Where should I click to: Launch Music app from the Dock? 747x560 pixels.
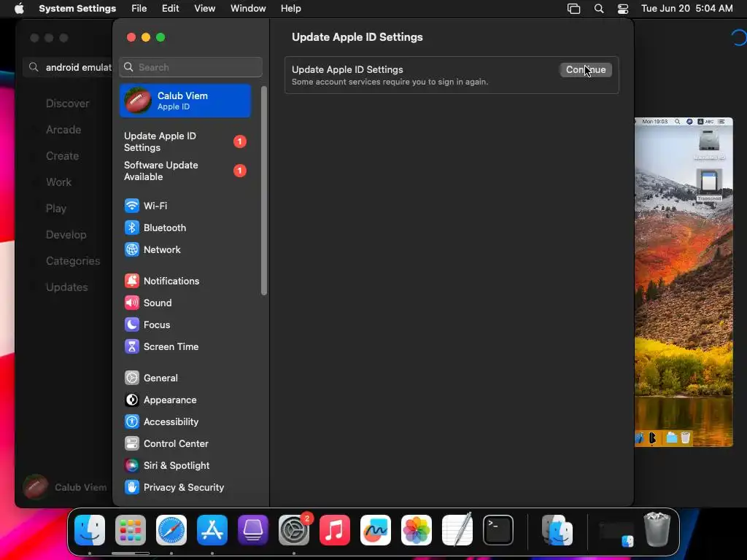coord(335,530)
